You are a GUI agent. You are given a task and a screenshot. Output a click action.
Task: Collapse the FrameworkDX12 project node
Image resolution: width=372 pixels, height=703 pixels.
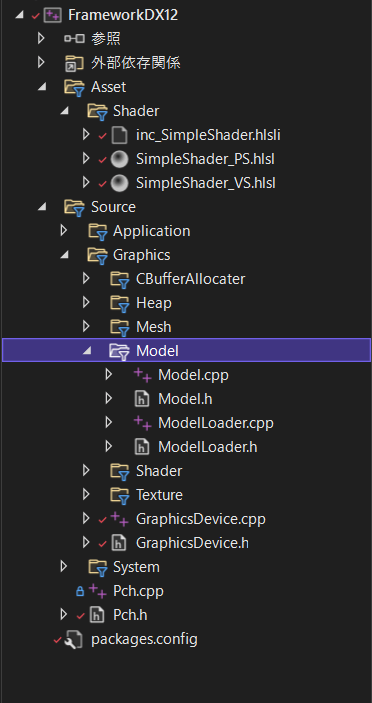tap(19, 15)
